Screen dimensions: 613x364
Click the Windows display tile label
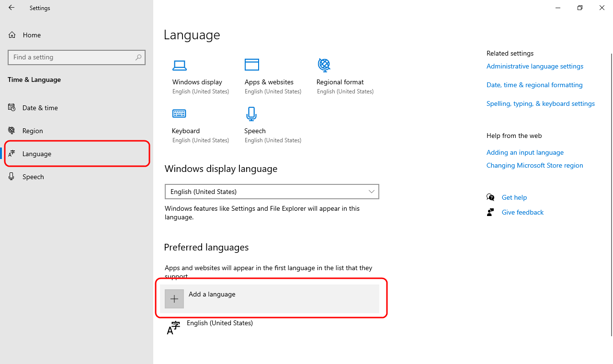tap(197, 82)
